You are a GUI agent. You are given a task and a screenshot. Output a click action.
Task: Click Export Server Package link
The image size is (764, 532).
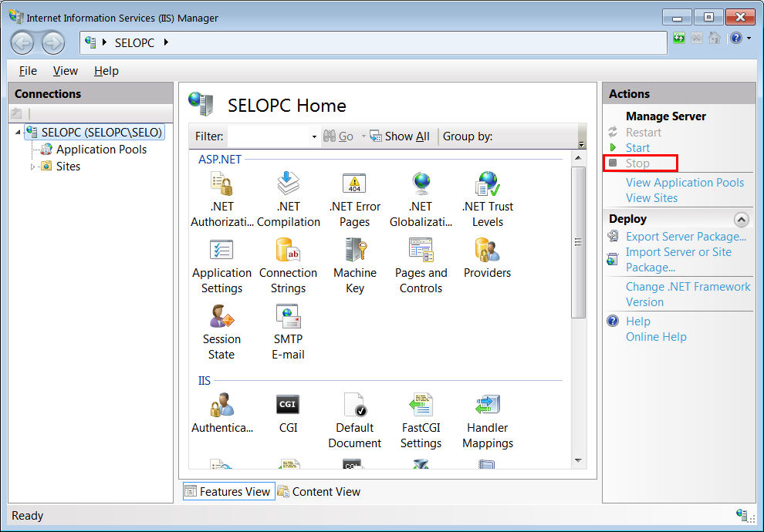(x=686, y=237)
